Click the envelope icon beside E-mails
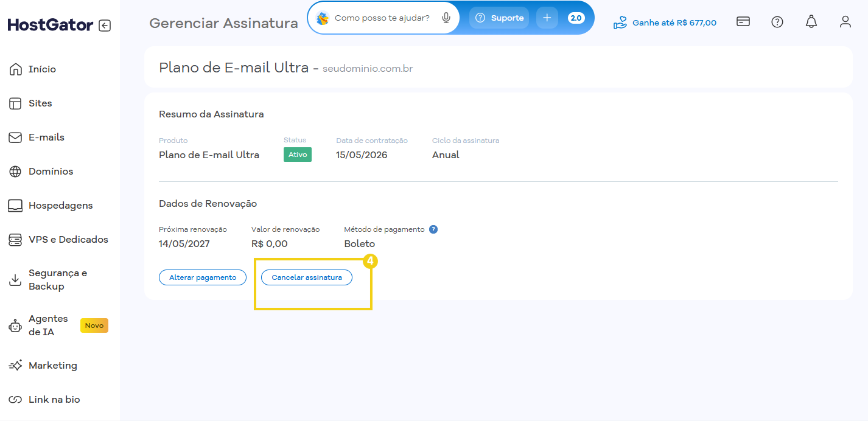Viewport: 868px width, 421px height. [15, 137]
